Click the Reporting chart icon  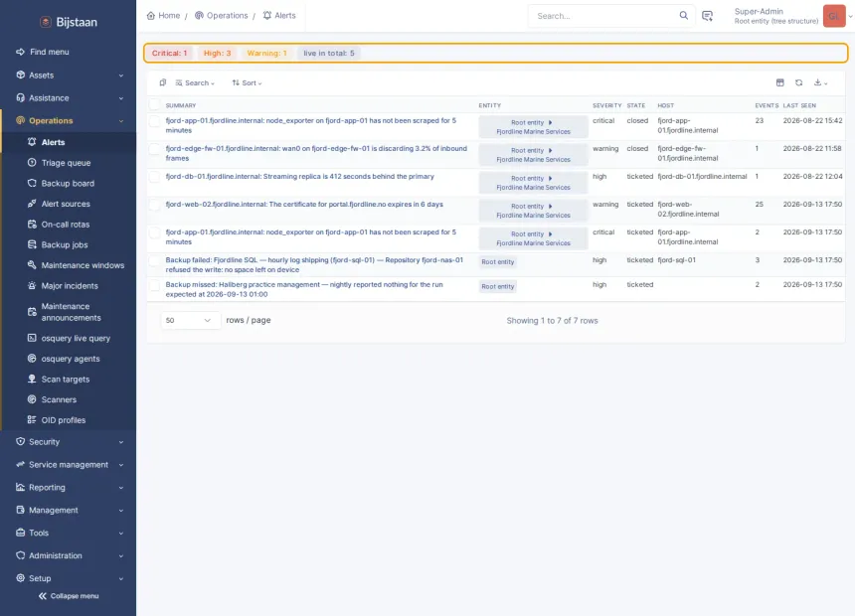point(20,487)
